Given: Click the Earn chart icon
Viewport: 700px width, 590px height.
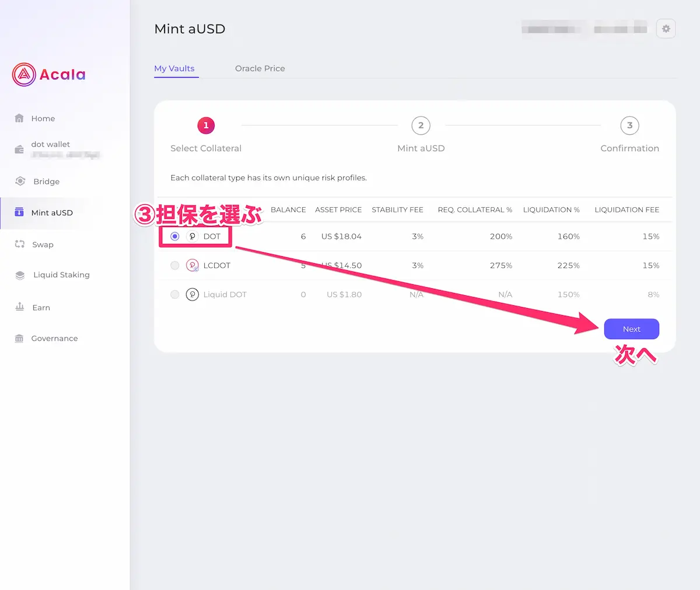Looking at the screenshot, I should click(20, 307).
